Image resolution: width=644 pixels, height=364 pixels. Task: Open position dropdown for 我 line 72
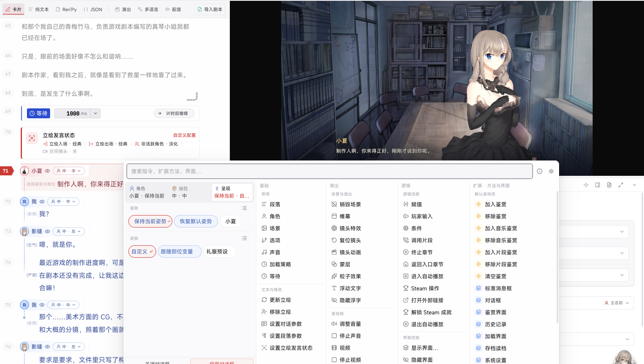point(63,201)
